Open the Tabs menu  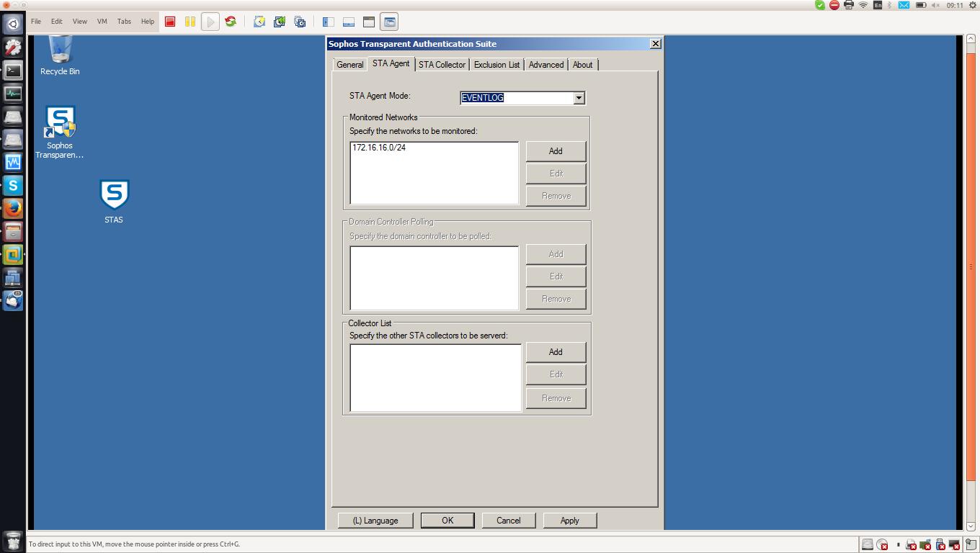click(125, 22)
